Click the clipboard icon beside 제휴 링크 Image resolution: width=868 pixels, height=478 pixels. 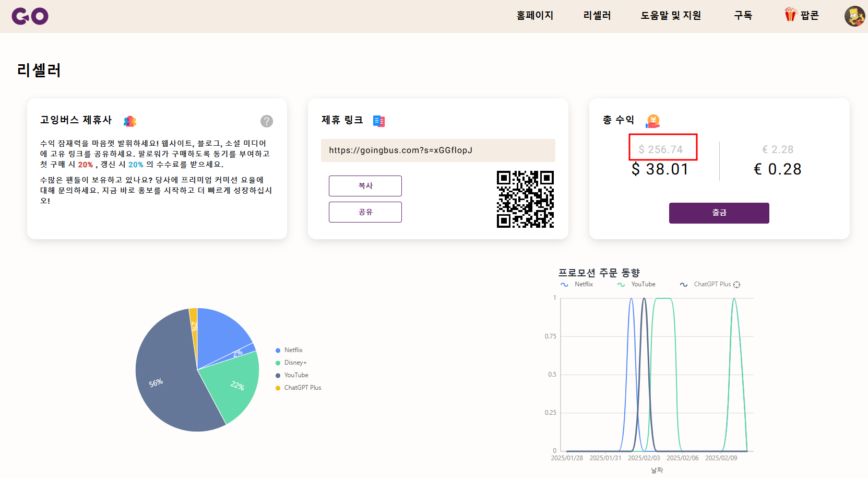pyautogui.click(x=378, y=121)
